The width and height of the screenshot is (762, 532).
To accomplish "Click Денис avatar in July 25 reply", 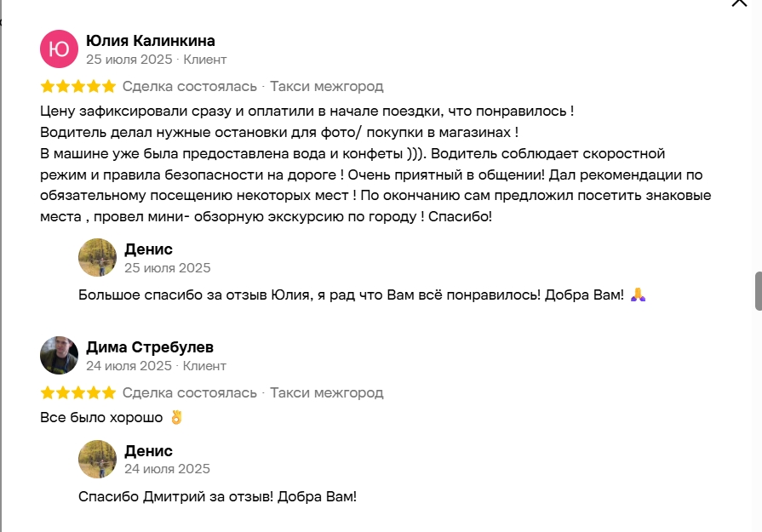I will (x=97, y=257).
